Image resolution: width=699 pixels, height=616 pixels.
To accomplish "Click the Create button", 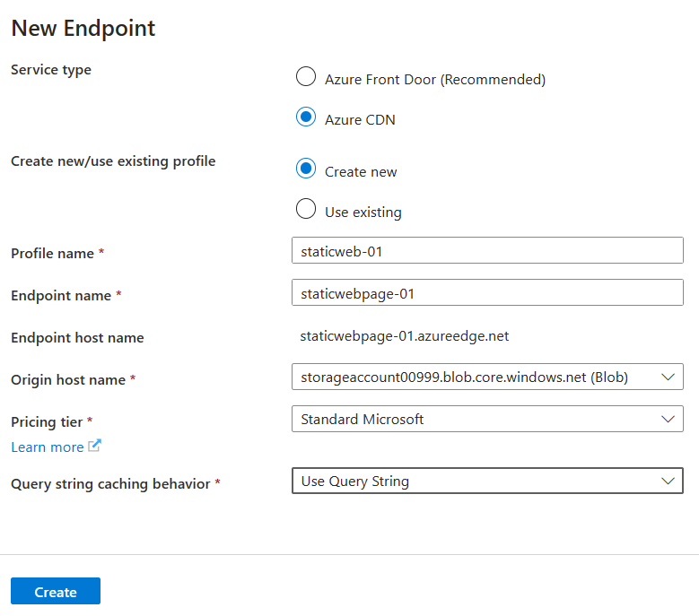I will pos(56,591).
